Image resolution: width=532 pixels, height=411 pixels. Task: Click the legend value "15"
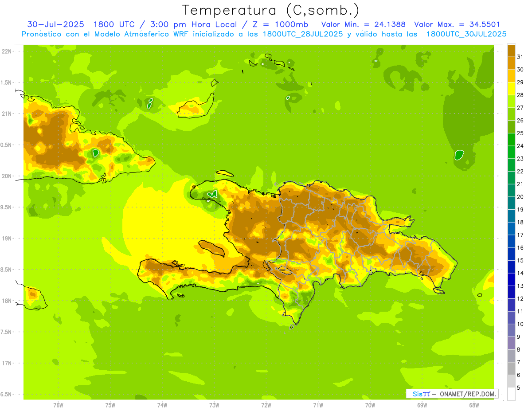coord(520,260)
